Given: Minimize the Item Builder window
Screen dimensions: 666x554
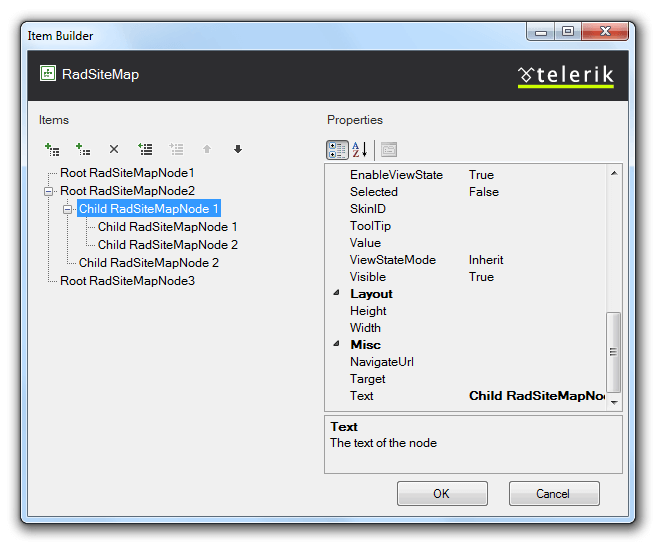Looking at the screenshot, I should (x=541, y=32).
